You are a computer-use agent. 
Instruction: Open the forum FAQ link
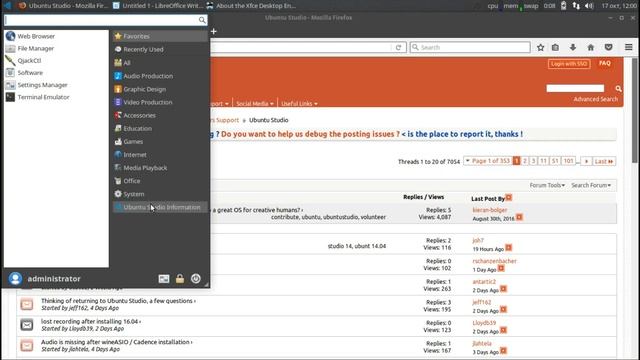604,63
